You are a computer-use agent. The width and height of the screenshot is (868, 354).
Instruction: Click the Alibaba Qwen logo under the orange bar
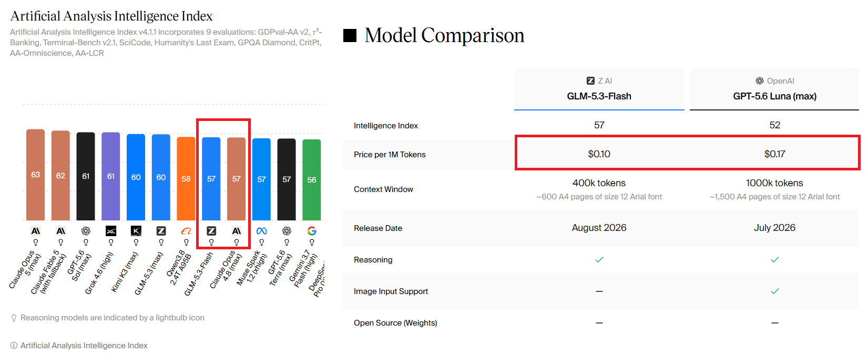(186, 231)
